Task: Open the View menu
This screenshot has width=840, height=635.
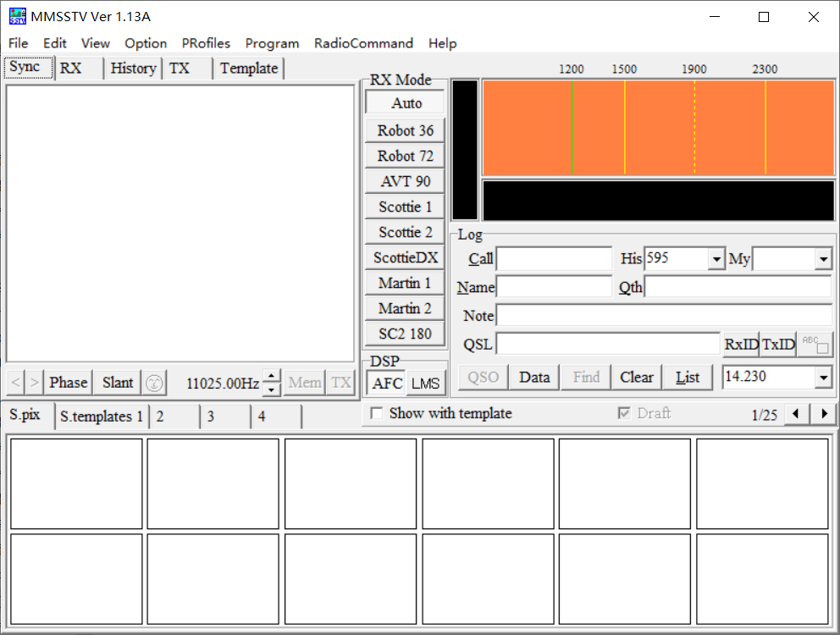Action: (96, 43)
